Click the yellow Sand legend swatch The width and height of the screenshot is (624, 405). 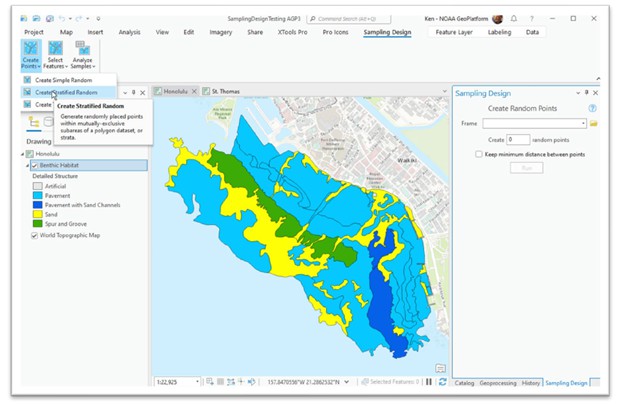37,213
